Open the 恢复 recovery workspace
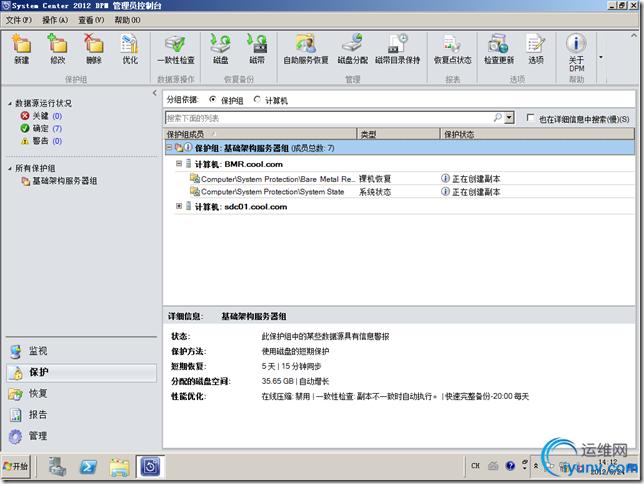 pos(81,394)
